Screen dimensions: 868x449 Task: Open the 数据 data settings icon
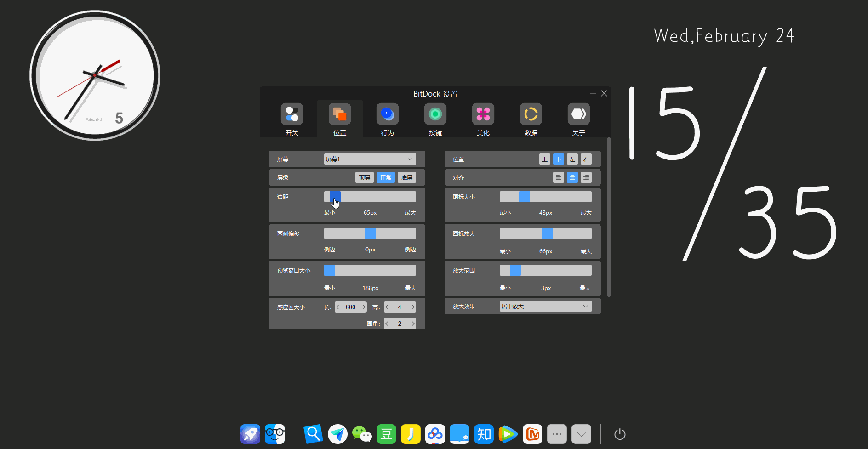point(531,114)
